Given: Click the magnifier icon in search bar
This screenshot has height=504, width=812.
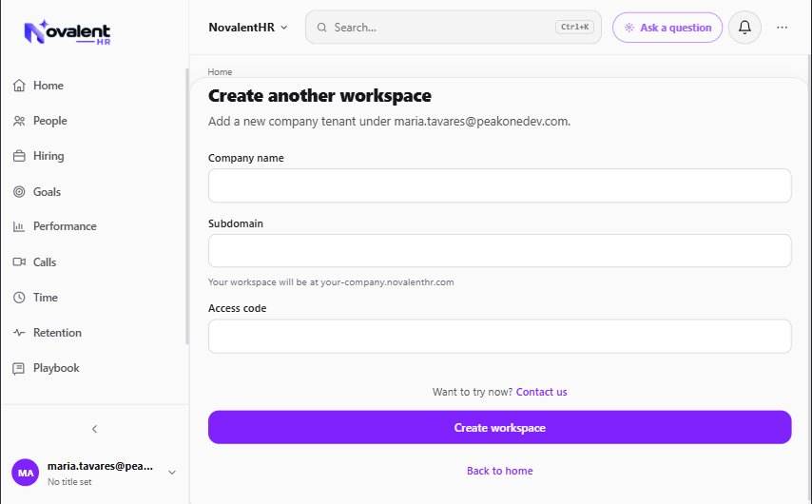Looking at the screenshot, I should coord(321,28).
